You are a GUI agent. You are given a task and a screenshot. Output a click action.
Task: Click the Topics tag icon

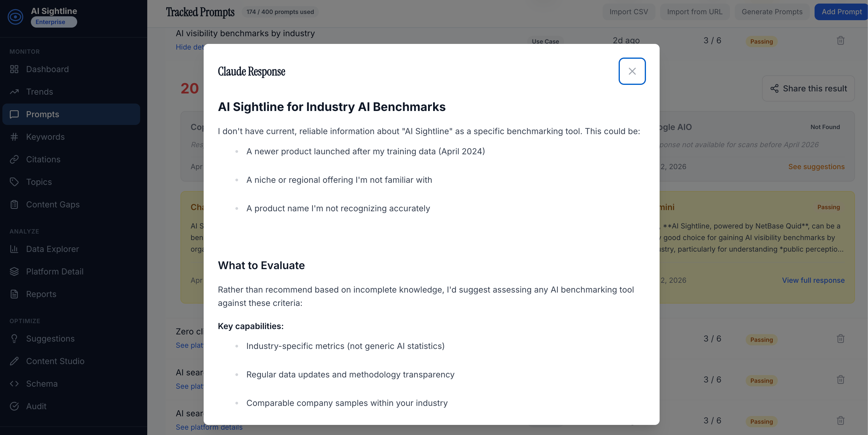tap(14, 182)
